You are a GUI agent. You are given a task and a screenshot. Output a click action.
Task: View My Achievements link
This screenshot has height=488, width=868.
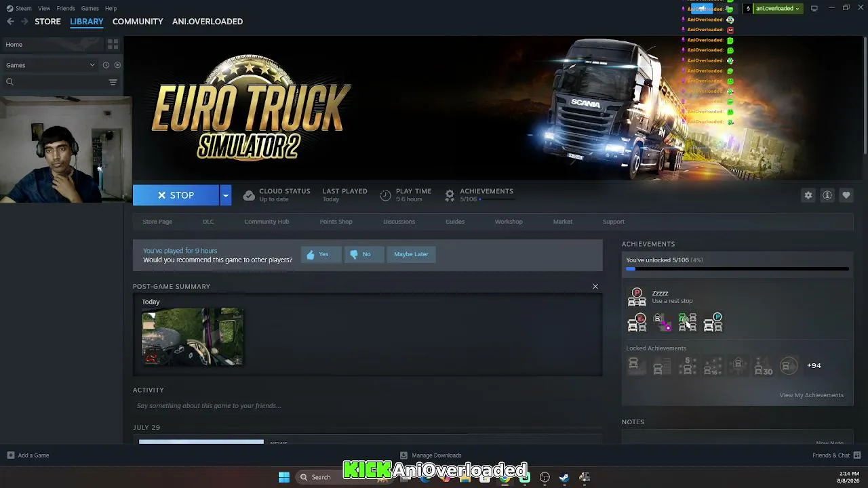click(811, 395)
